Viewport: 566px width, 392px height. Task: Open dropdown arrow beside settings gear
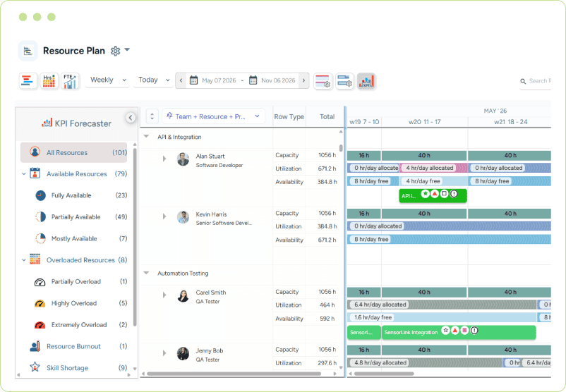click(x=127, y=50)
